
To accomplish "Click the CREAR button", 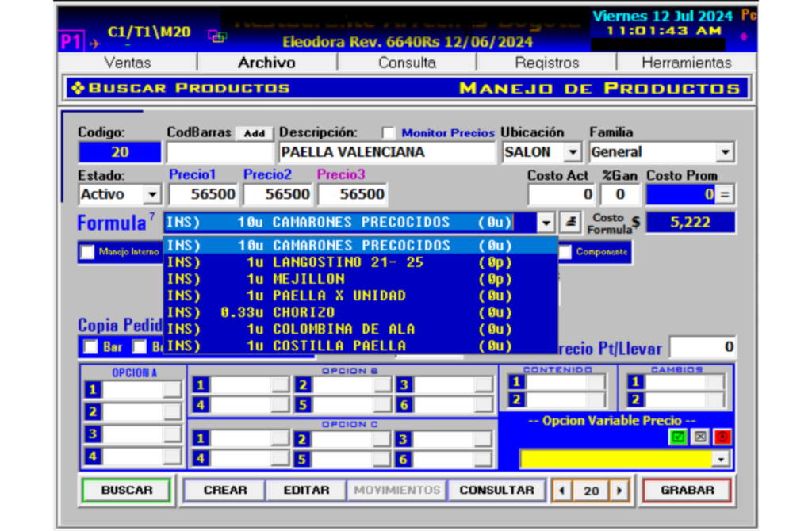I will (x=225, y=490).
